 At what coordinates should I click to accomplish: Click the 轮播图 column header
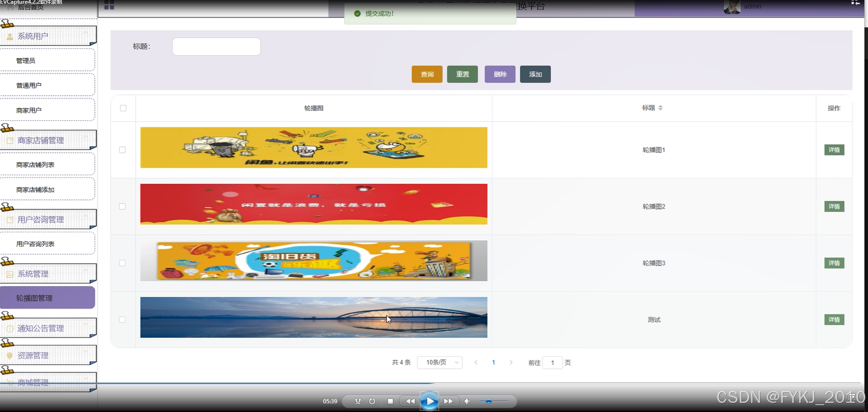click(x=314, y=108)
